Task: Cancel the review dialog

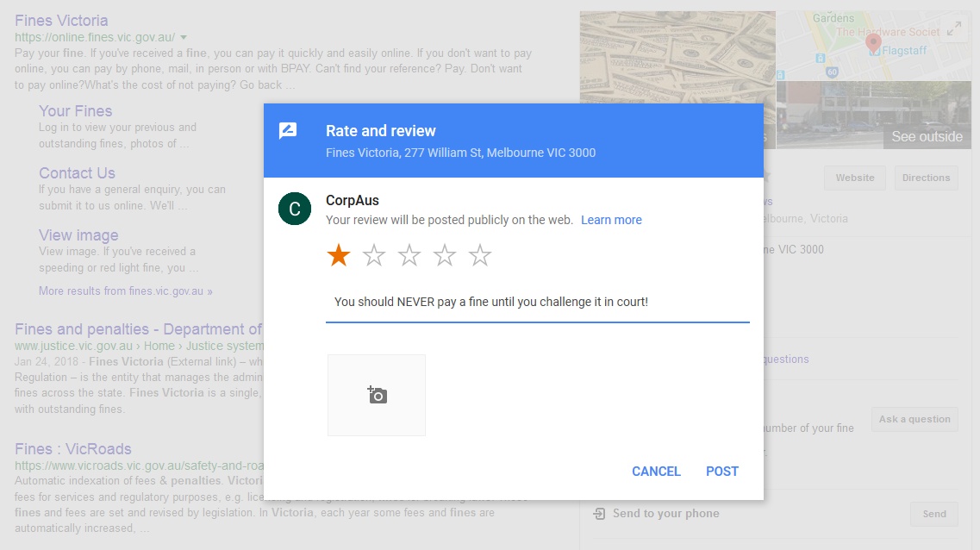Action: pos(656,472)
